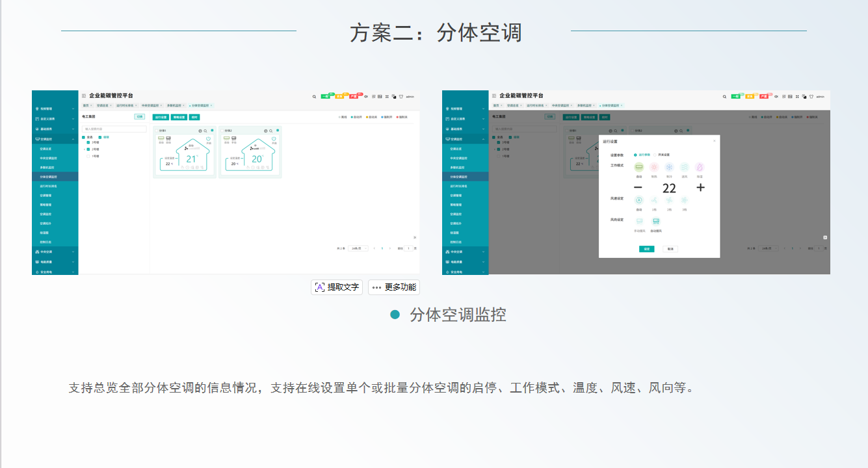The height and width of the screenshot is (468, 868).
Task: Select the 制冷 cooling snowflake icon
Action: (669, 168)
